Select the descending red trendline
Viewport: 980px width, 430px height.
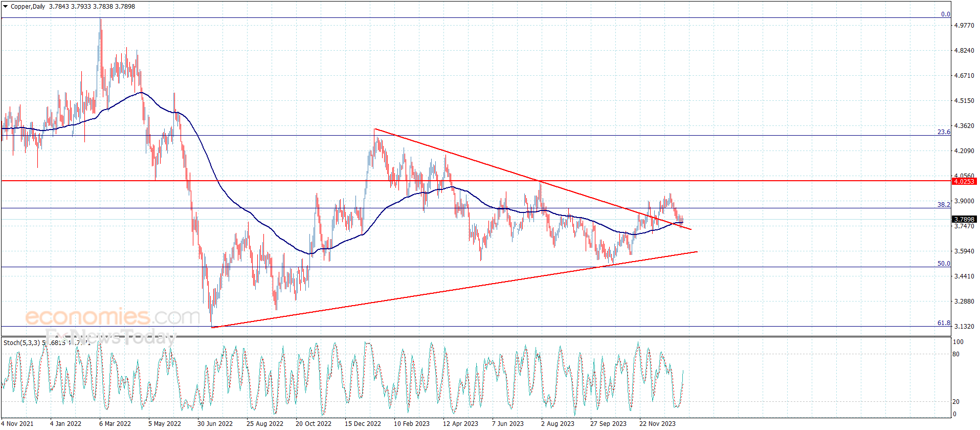tap(532, 179)
